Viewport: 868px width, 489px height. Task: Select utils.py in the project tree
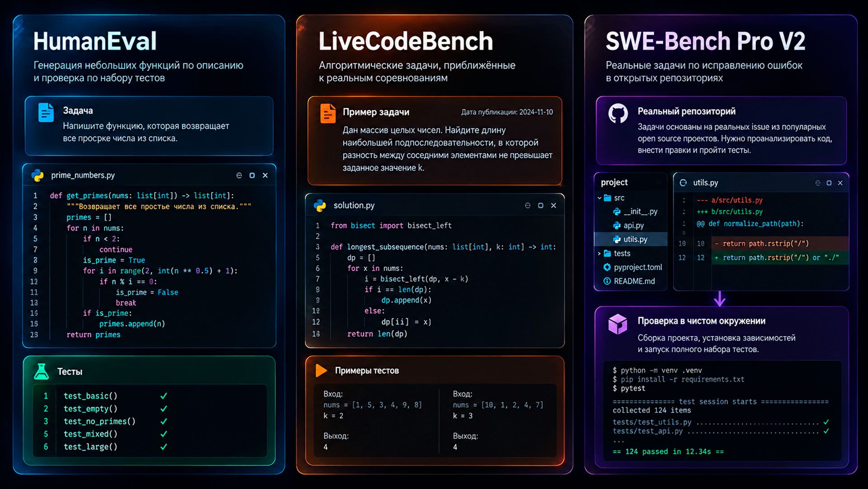coord(631,239)
